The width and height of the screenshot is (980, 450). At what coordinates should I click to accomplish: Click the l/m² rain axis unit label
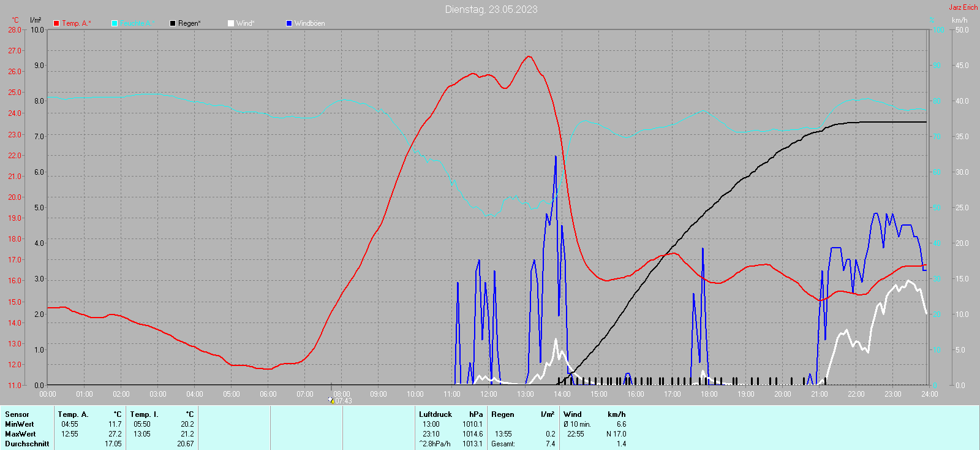[x=36, y=20]
